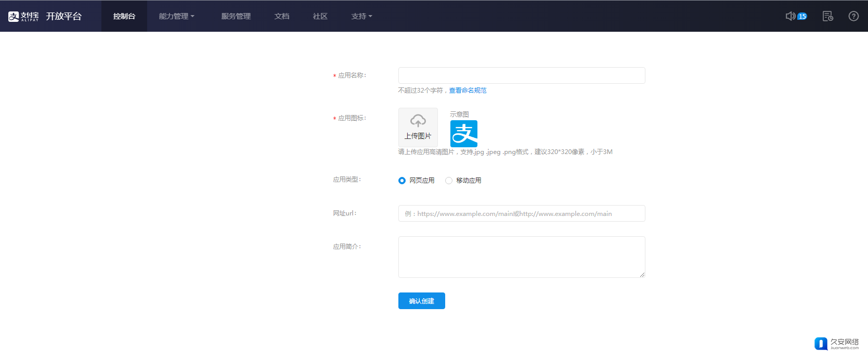Viewport: 868px width, 357px height.
Task: Open the speaker notifications icon
Action: point(790,16)
